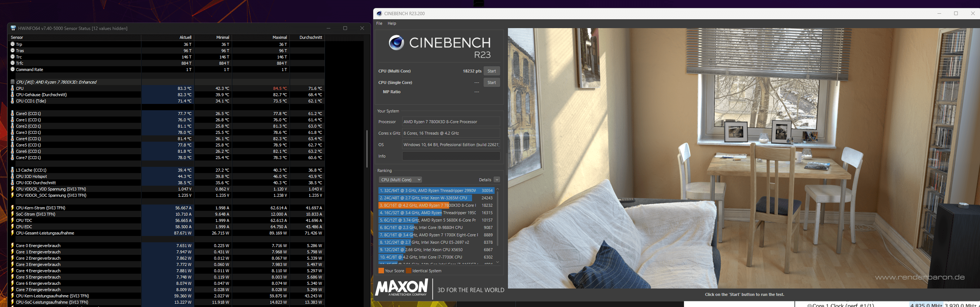
Task: Click lightning icon of CPU-Gesamt-Leistungsaufnahme
Action: (13, 233)
